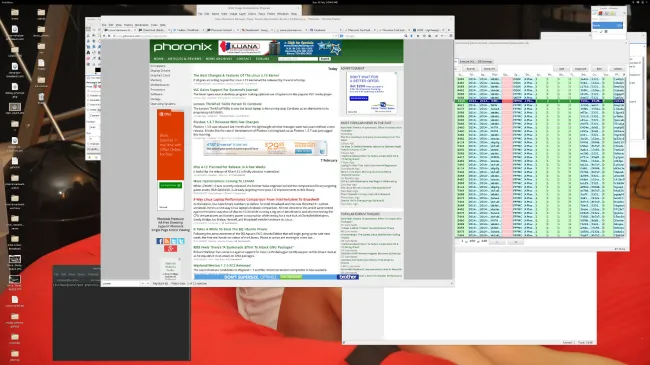The image size is (650, 365).
Task: Open the Phoronix Facebook icon
Action: (x=159, y=241)
